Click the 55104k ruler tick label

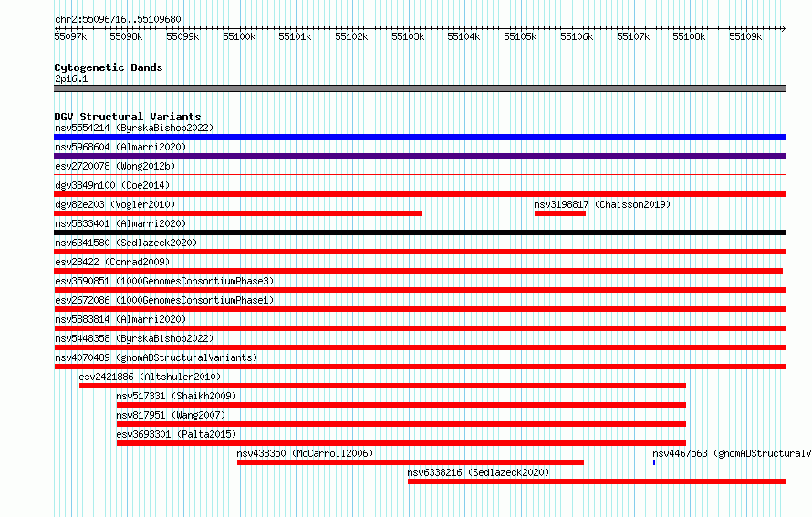pos(464,36)
